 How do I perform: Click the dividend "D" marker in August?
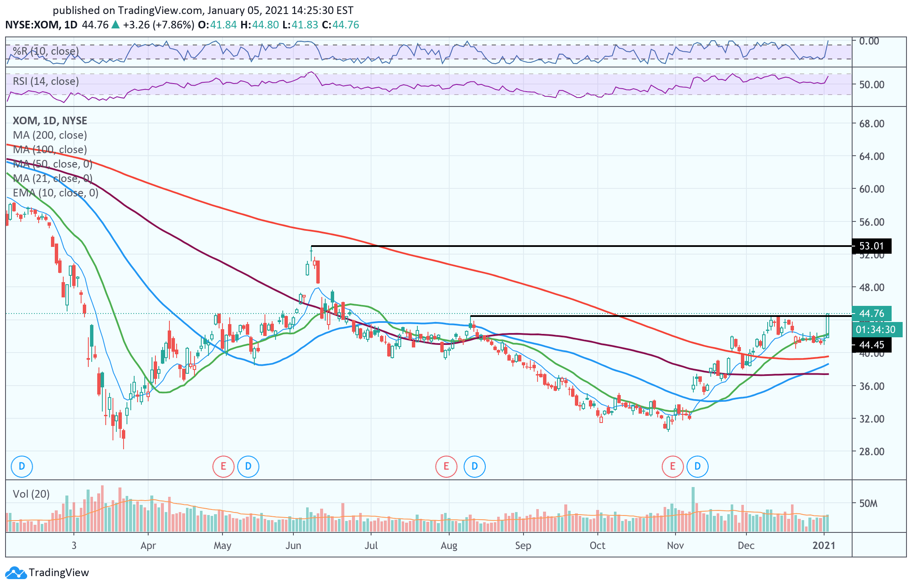pyautogui.click(x=474, y=466)
